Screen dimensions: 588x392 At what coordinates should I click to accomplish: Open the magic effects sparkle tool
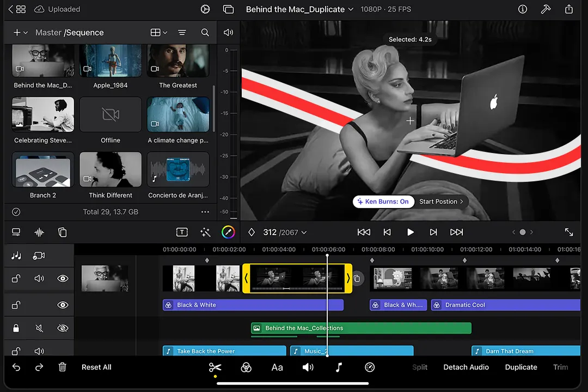[x=205, y=232]
